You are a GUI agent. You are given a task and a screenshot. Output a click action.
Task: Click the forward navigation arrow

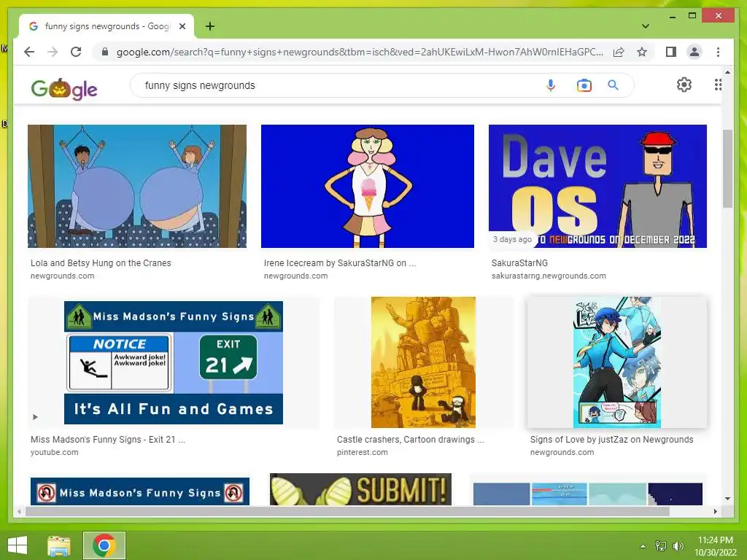click(x=53, y=52)
